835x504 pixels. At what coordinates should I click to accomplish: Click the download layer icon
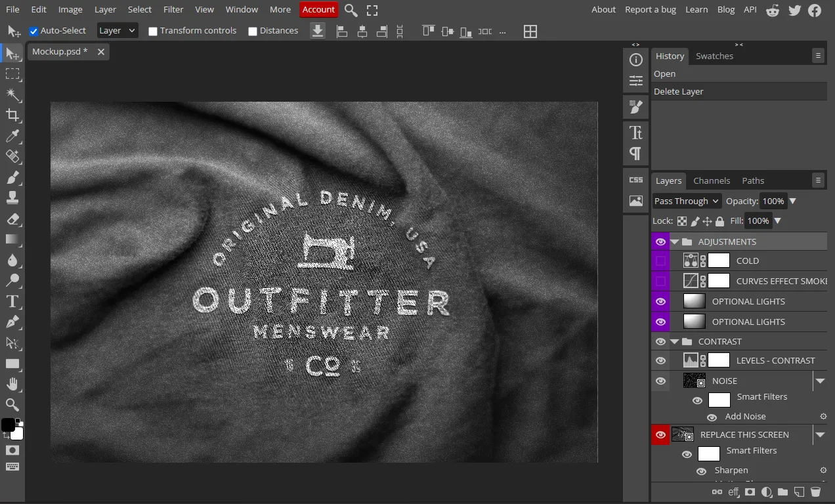point(318,31)
